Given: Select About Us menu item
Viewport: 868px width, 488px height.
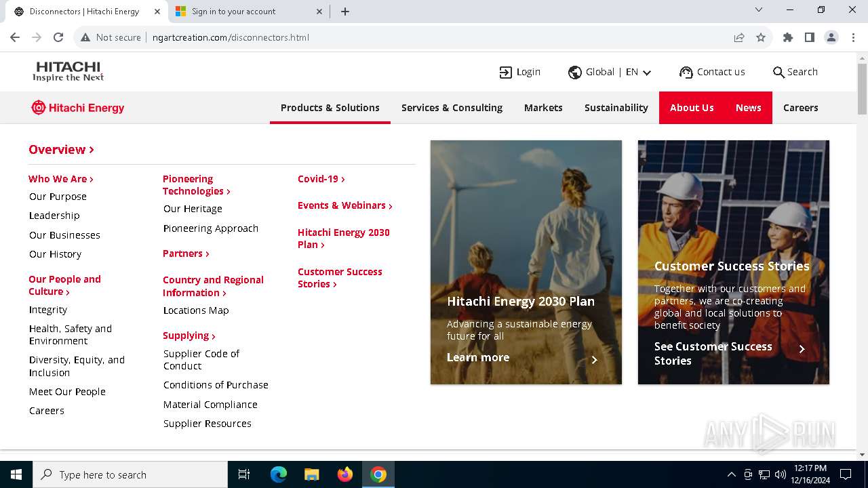Looking at the screenshot, I should tap(692, 108).
